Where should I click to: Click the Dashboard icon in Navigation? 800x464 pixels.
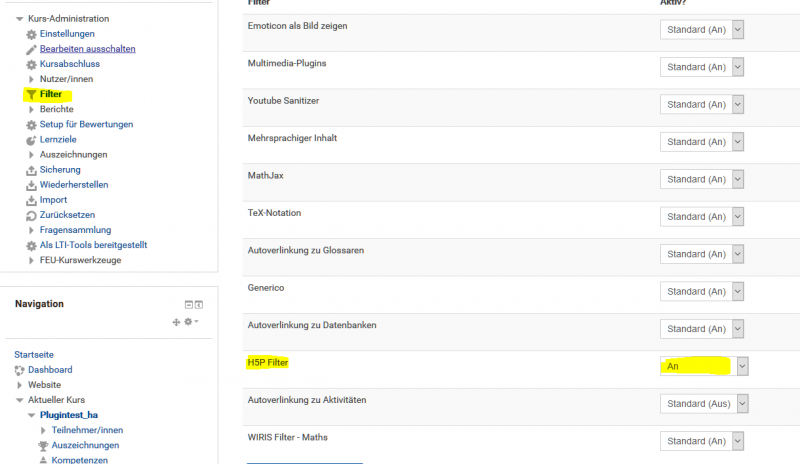19,370
